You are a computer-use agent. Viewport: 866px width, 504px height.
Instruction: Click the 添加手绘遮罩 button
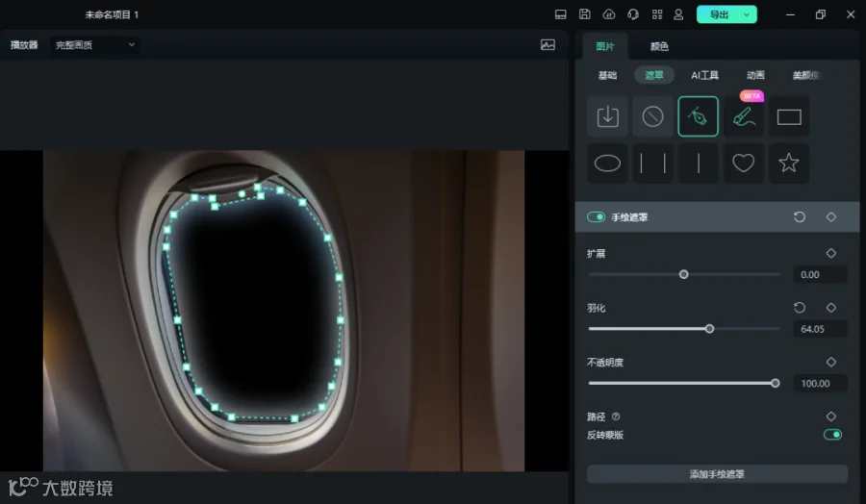717,474
